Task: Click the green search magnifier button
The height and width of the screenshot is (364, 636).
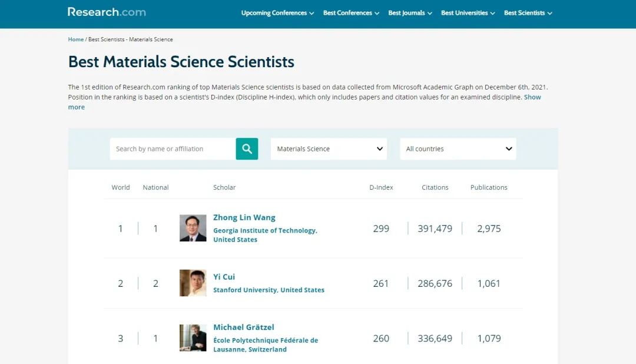Action: [x=247, y=149]
